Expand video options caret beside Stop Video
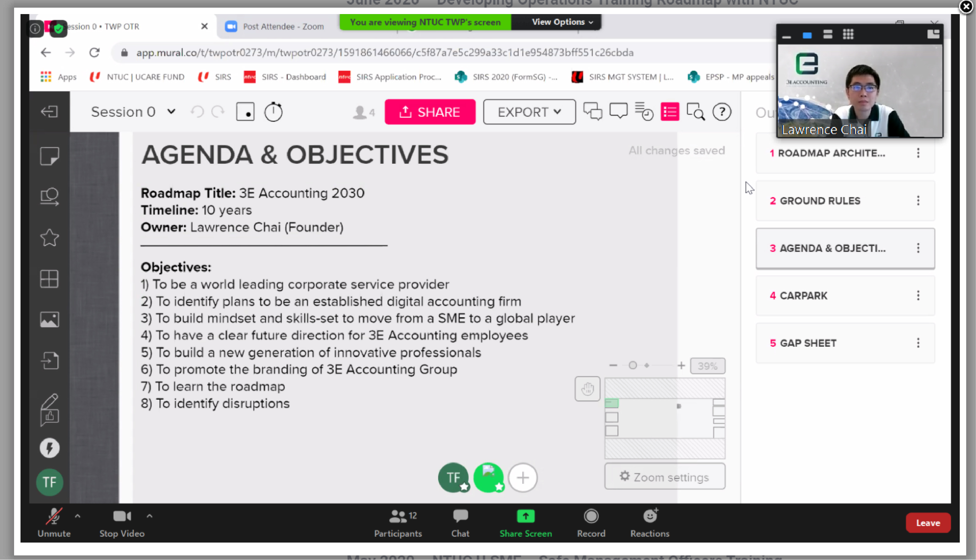Screen dimensions: 976x560 point(149,516)
